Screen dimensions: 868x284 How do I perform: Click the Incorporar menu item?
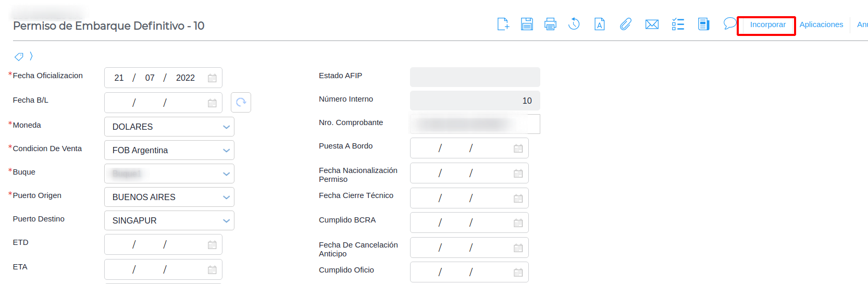[x=767, y=24]
